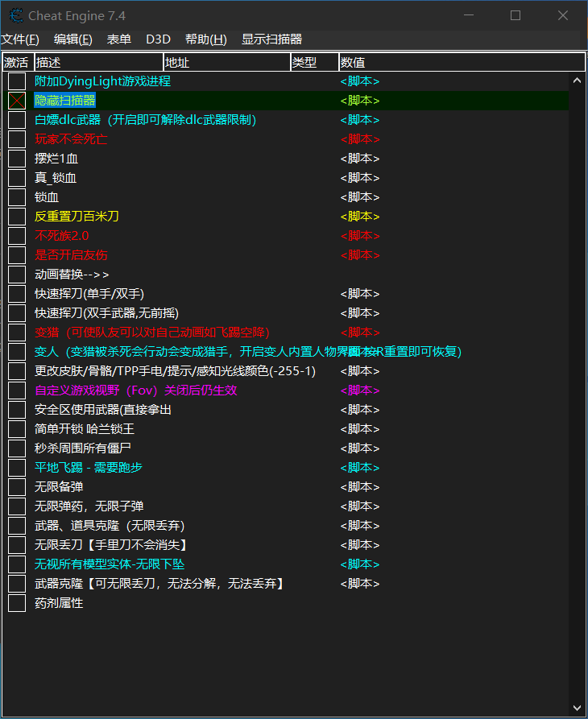The height and width of the screenshot is (719, 588).
Task: Click <脚本> value of 无限备弹 row
Action: pos(360,486)
